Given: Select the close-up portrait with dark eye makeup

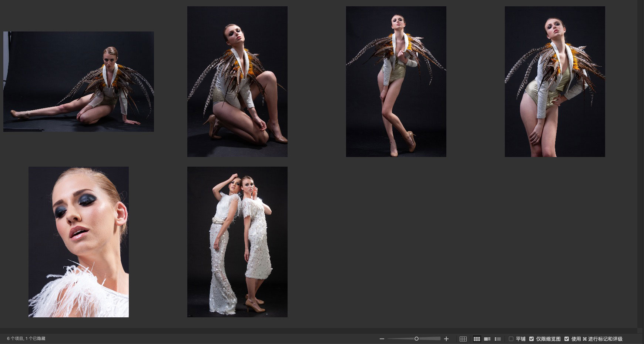Looking at the screenshot, I should (x=78, y=242).
